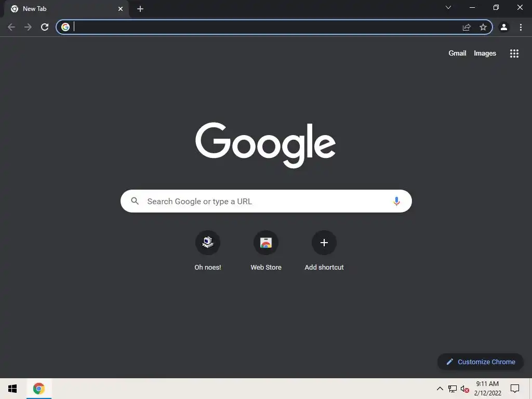Expand the tab search chevron
This screenshot has height=399, width=532.
(448, 7)
